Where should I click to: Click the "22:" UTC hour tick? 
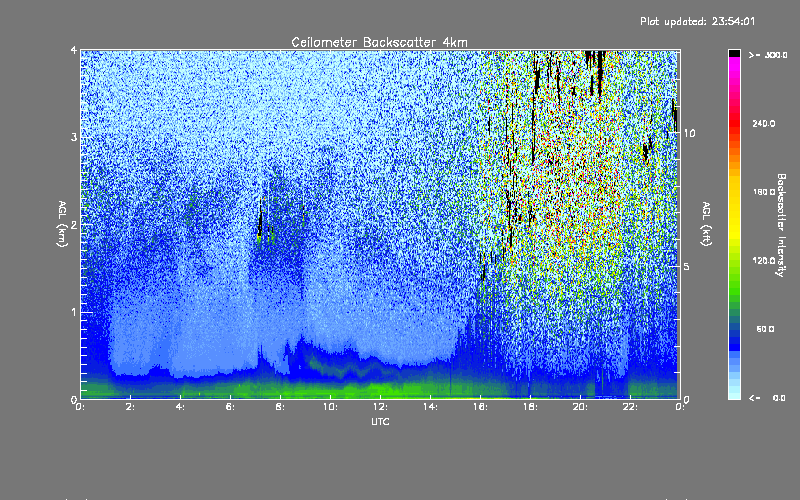[x=630, y=407]
